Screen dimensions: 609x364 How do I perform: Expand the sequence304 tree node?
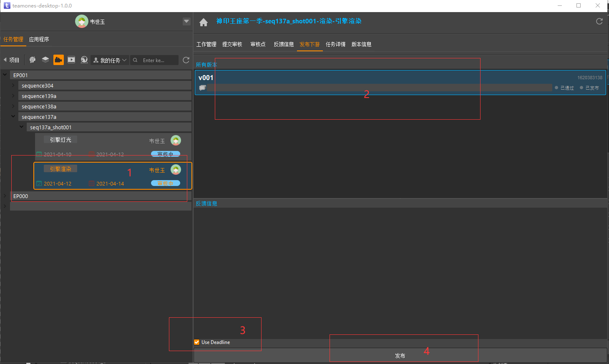[x=13, y=85]
